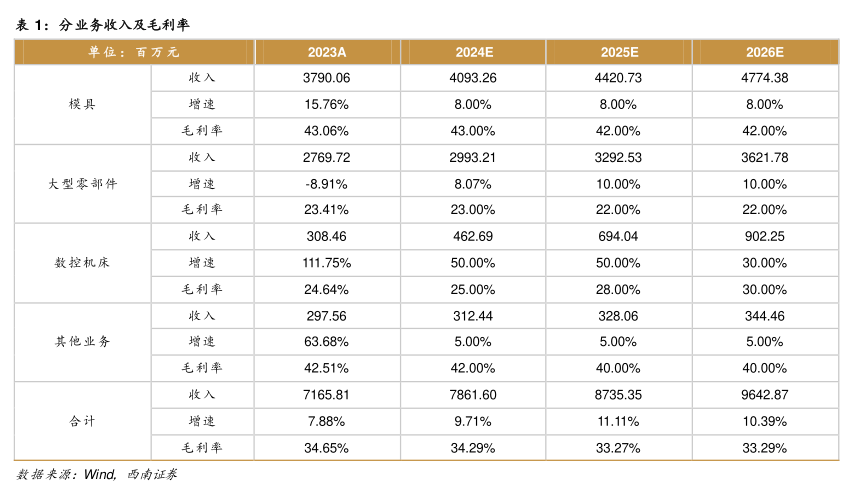Click the 9642.87 total revenue cell
The width and height of the screenshot is (846, 482).
tap(765, 394)
